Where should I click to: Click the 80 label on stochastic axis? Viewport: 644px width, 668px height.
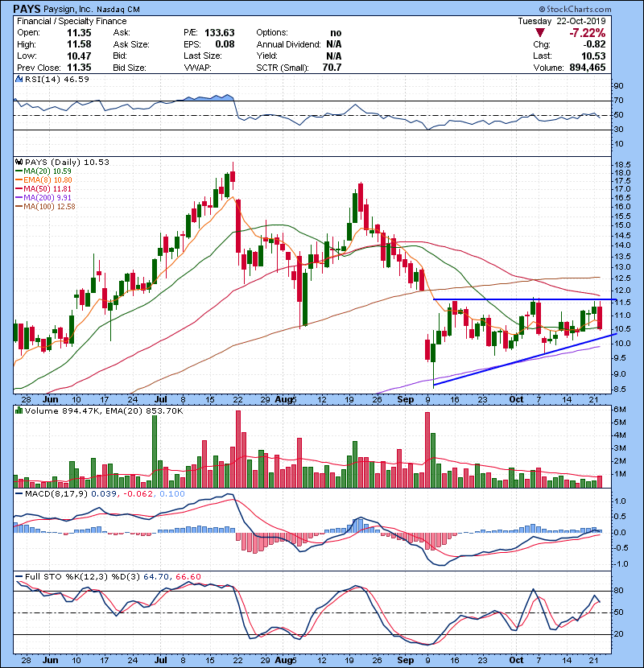click(618, 591)
